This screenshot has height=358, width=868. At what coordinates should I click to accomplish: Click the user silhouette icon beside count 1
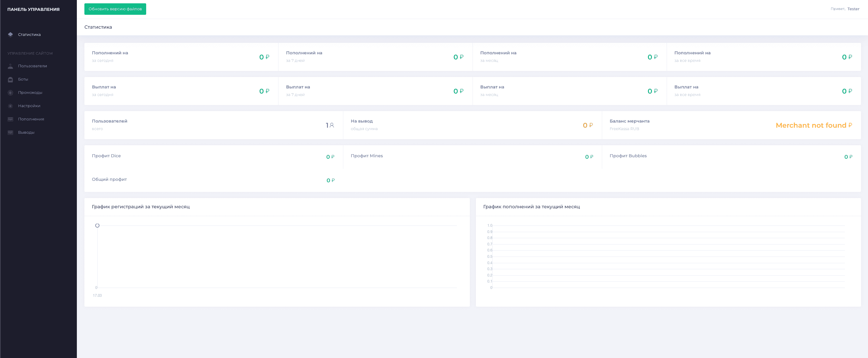(x=332, y=125)
